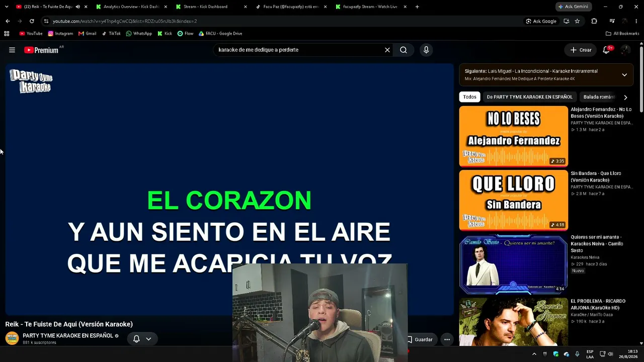Reload the current page

tap(32, 21)
